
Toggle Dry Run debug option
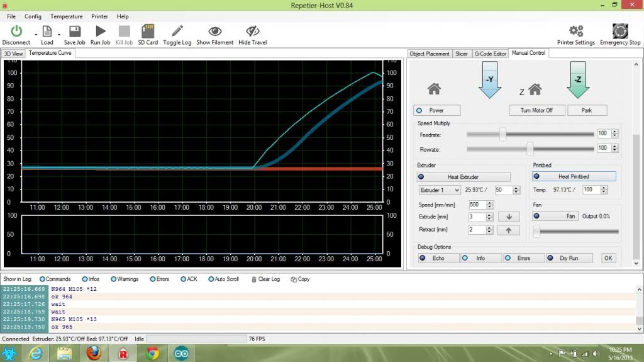click(x=569, y=258)
